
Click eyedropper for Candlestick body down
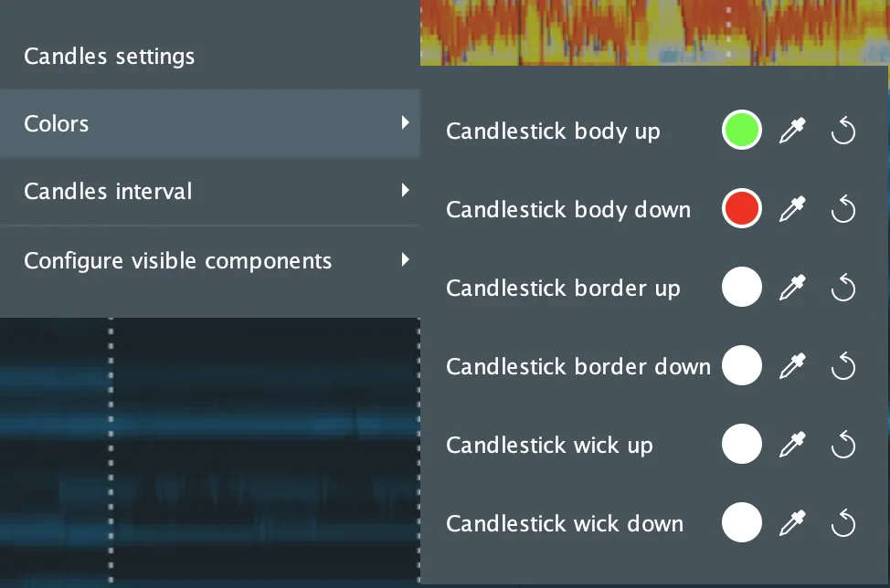click(791, 210)
